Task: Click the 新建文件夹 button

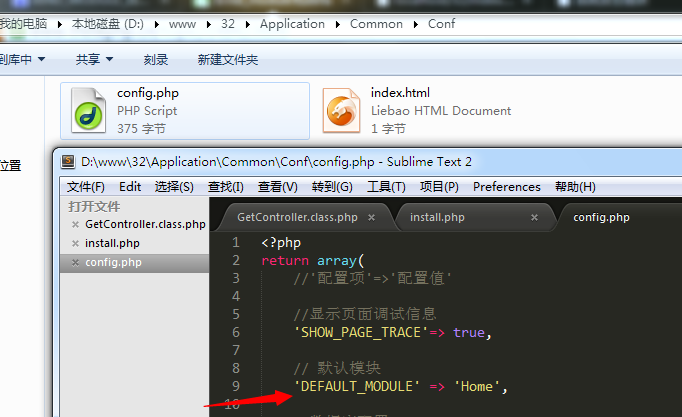Action: [x=228, y=60]
